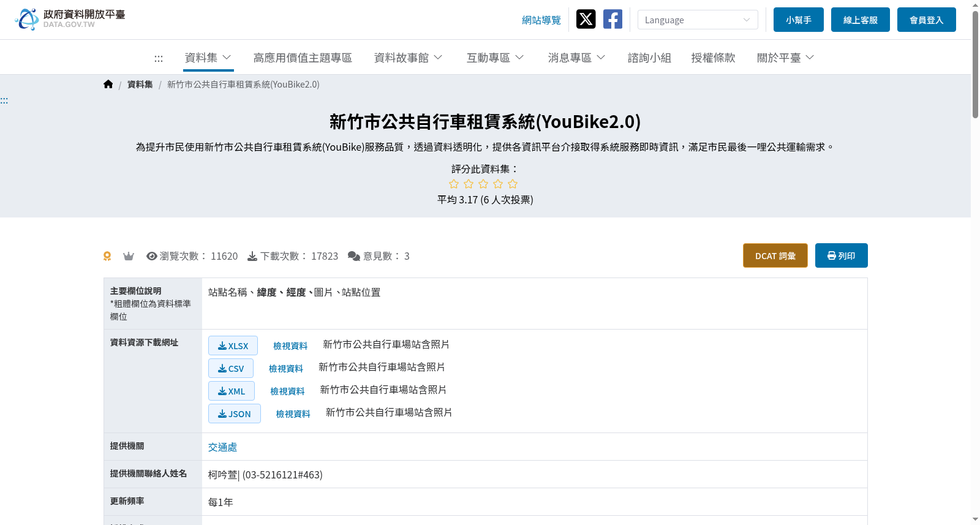
Task: Open the 交通處 provider link
Action: point(222,447)
